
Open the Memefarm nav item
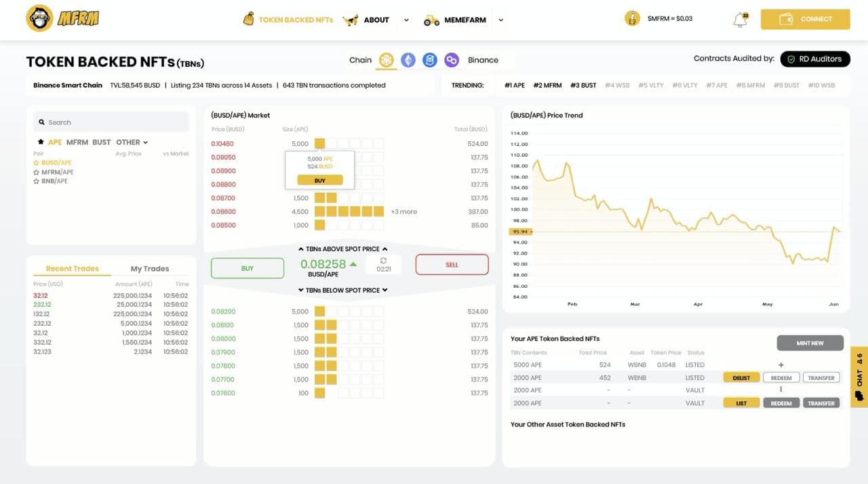(x=465, y=20)
